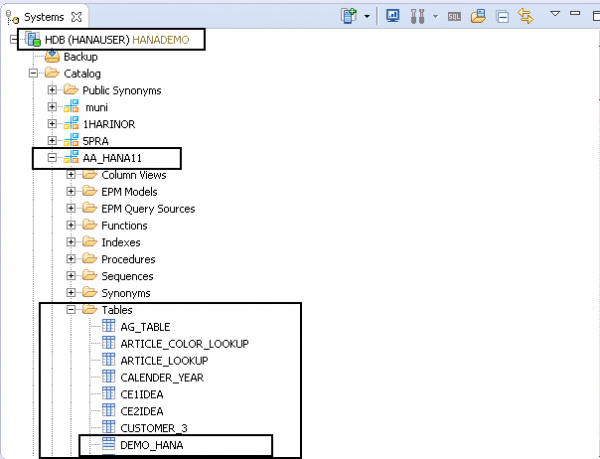
Task: Click the muni schema icon
Action: pos(71,107)
